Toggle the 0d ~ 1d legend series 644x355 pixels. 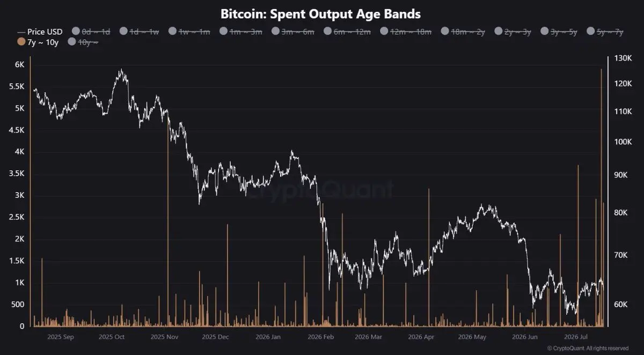tap(91, 32)
